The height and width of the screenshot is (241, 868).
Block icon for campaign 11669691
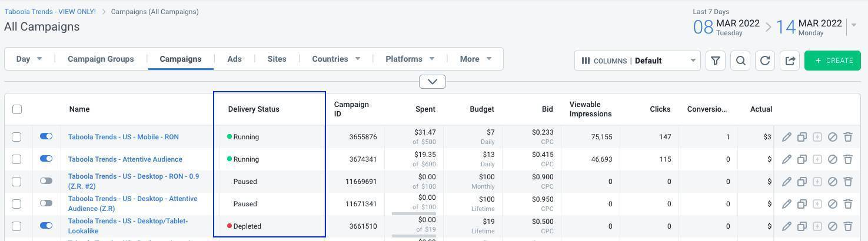(x=832, y=182)
